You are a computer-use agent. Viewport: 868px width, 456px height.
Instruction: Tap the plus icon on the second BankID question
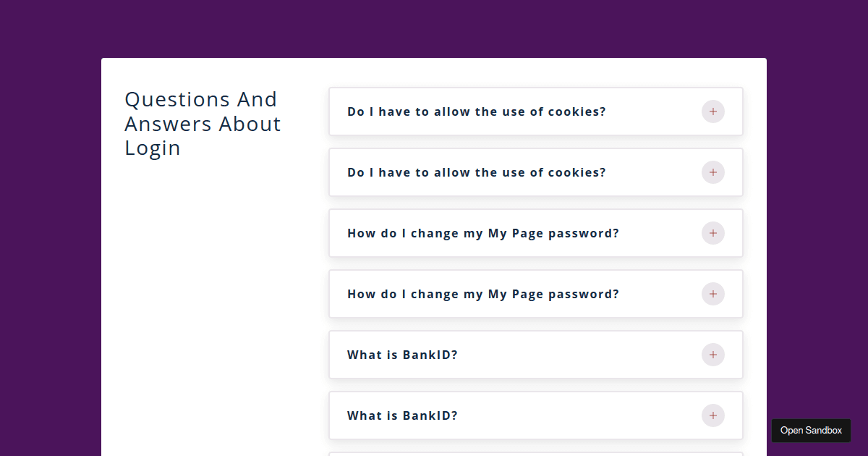click(x=712, y=415)
